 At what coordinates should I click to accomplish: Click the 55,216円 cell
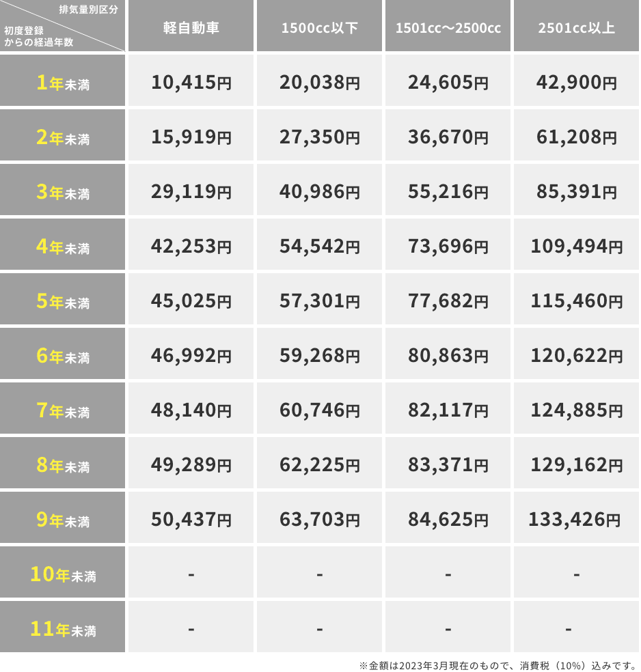pyautogui.click(x=448, y=192)
